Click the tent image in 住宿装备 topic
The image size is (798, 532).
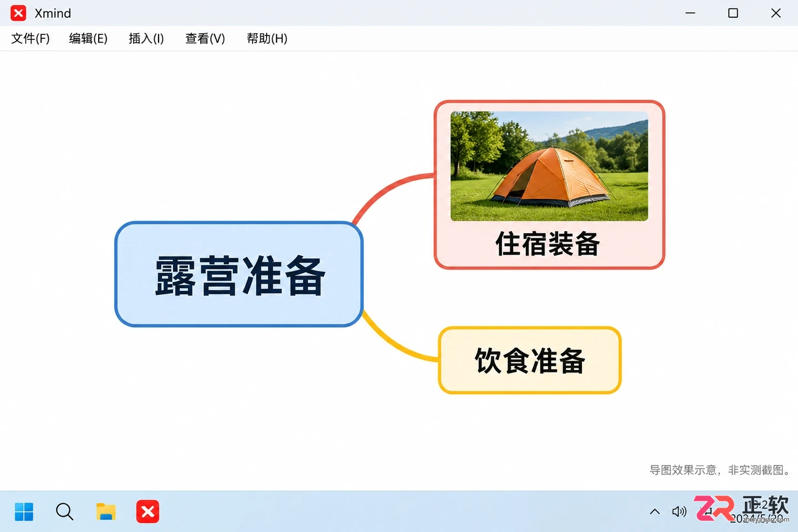549,166
